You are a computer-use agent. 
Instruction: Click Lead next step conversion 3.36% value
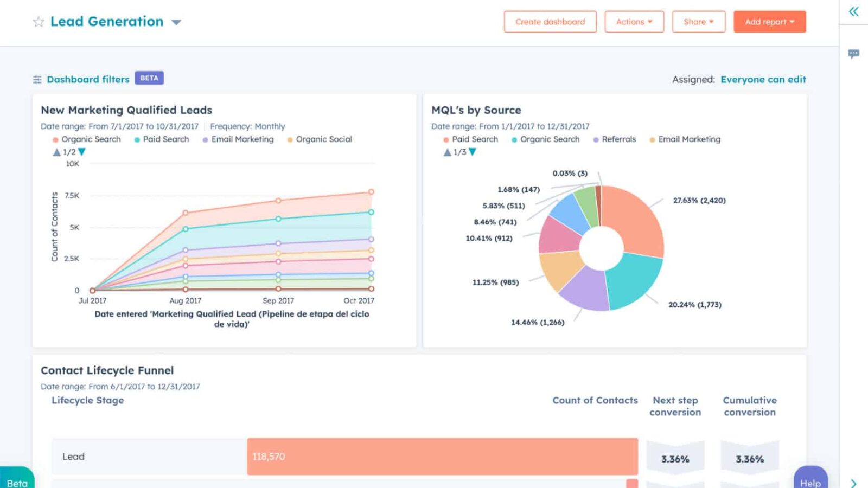[675, 459]
